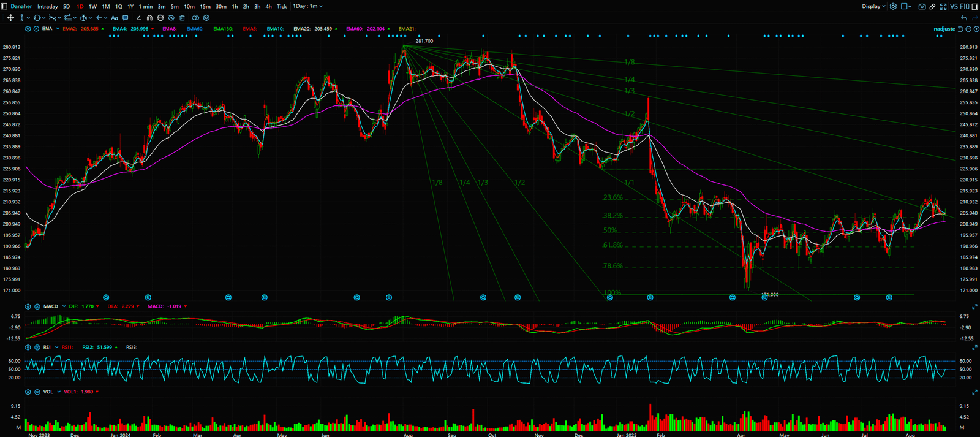
Task: Toggle the right side panel
Action: click(x=974, y=6)
